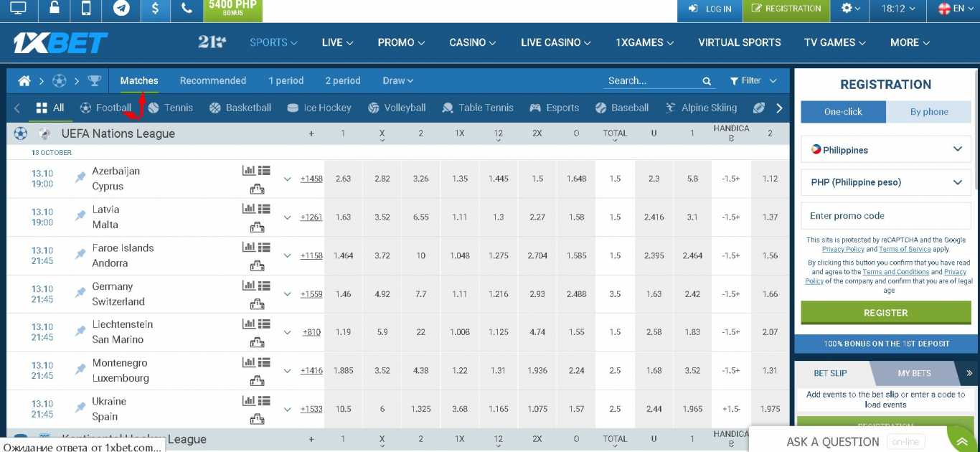Click field icon under Montenegro vs Luxembourg
This screenshot has width=980, height=452.
257,381
